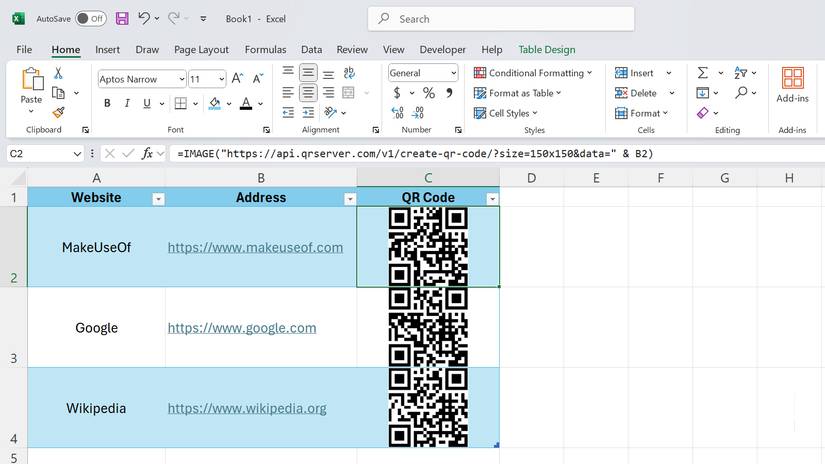Switch to the Insert tab

tap(107, 49)
